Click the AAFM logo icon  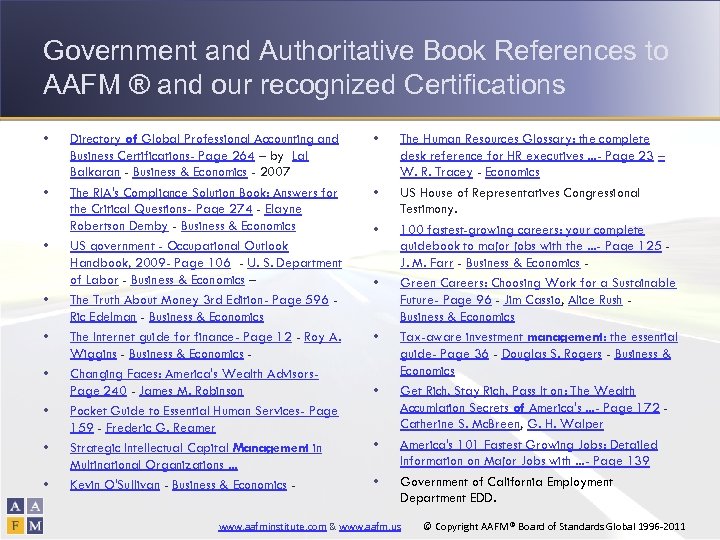pyautogui.click(x=25, y=516)
